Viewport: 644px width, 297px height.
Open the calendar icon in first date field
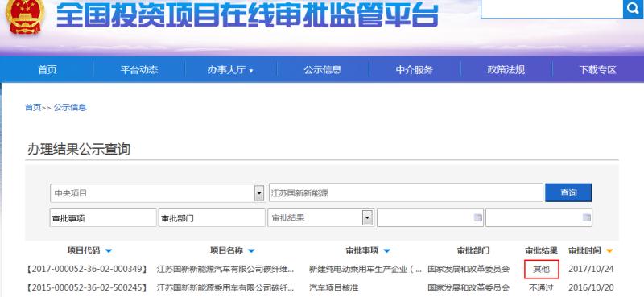coord(477,217)
